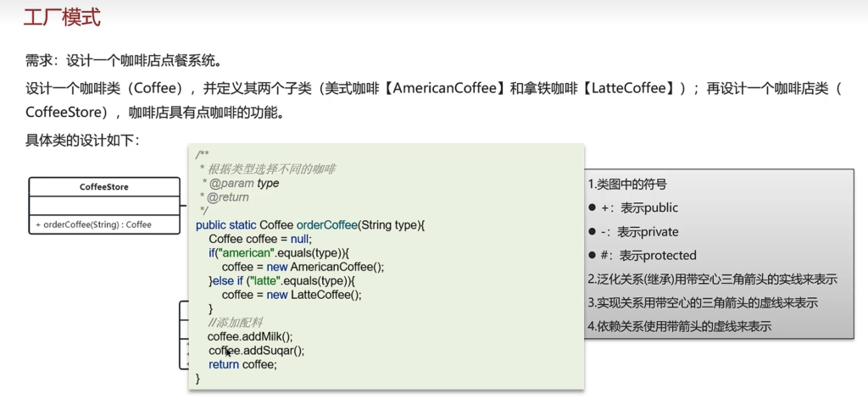Click the empty attributes row in CoffeeStore
Image resolution: width=868 pixels, height=415 pixels.
[104, 206]
